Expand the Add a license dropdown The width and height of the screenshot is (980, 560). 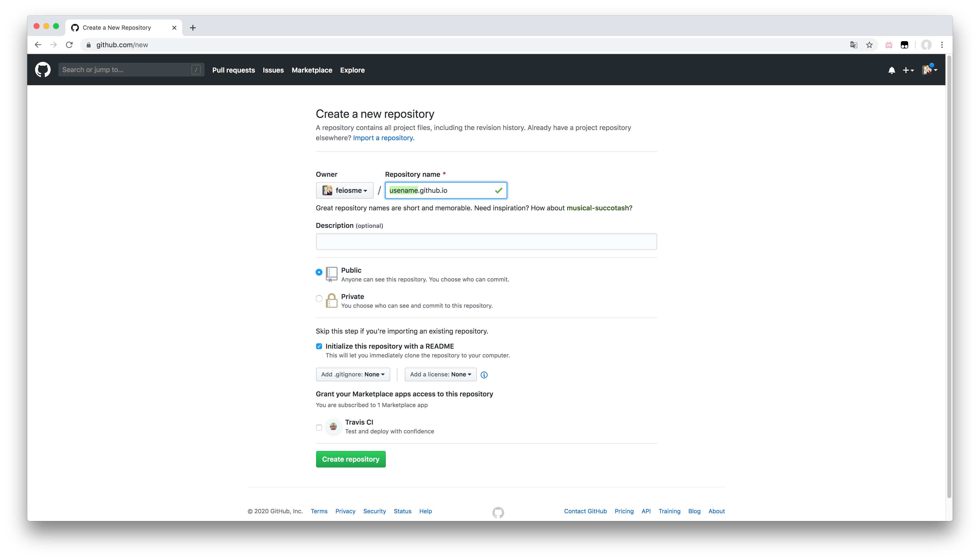click(x=440, y=374)
